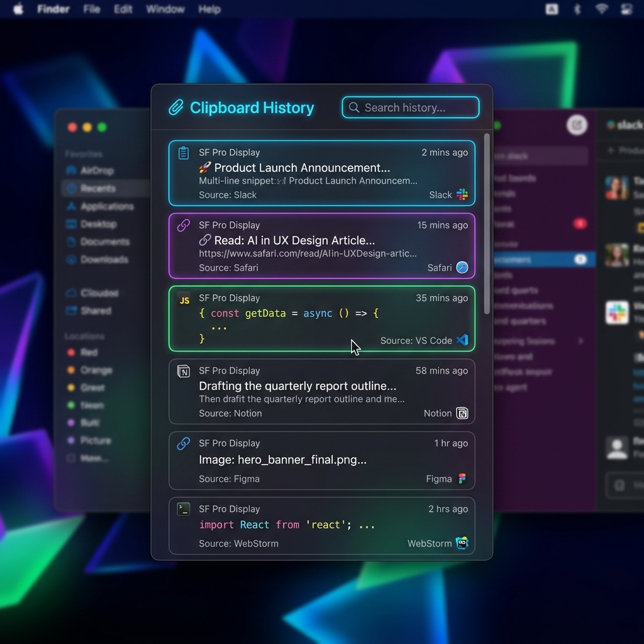Screen dimensions: 644x644
Task: Click Source: WebStorm label text
Action: (x=238, y=543)
